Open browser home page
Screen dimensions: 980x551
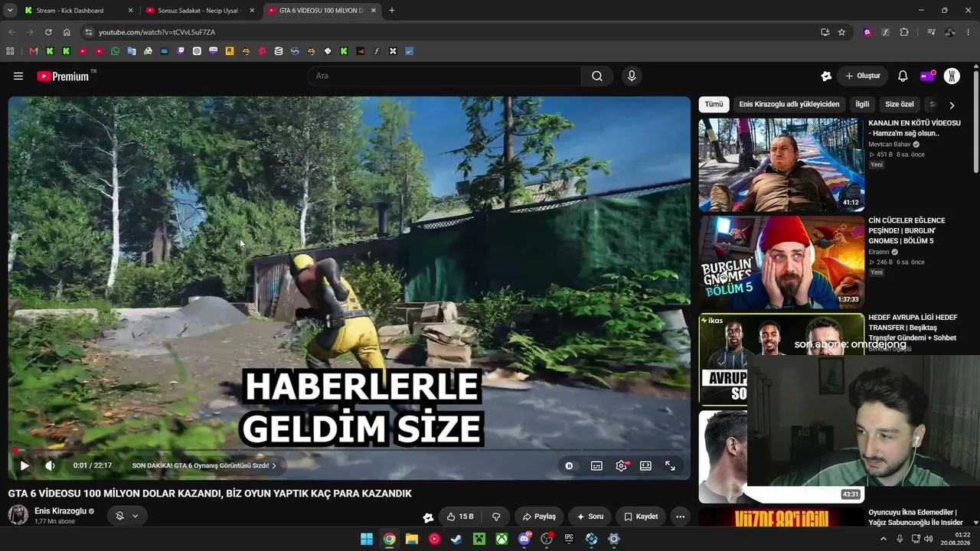pyautogui.click(x=67, y=32)
